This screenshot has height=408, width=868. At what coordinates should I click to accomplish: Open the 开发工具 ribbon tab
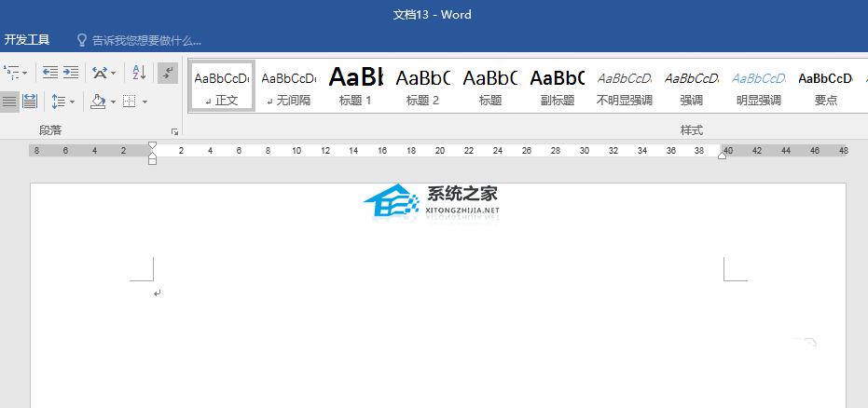click(x=27, y=40)
